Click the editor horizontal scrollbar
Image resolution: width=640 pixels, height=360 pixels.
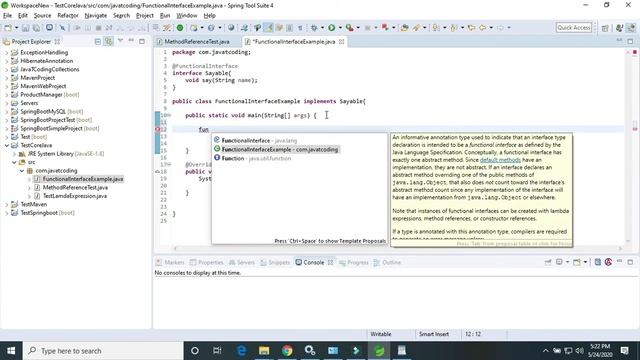398,248
